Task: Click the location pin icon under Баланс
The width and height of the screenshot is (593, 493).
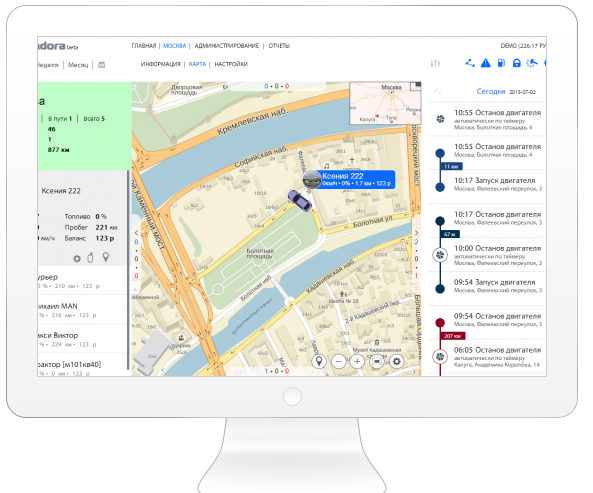Action: pyautogui.click(x=106, y=257)
